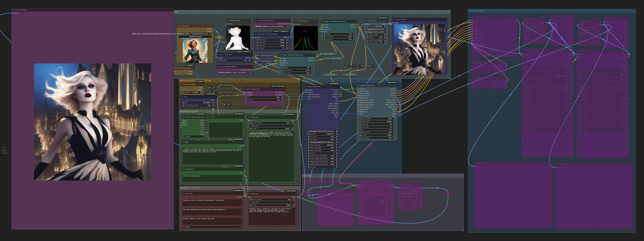Open the sampler_name dropdown set to euler
This screenshot has width=644, height=241.
click(x=377, y=132)
